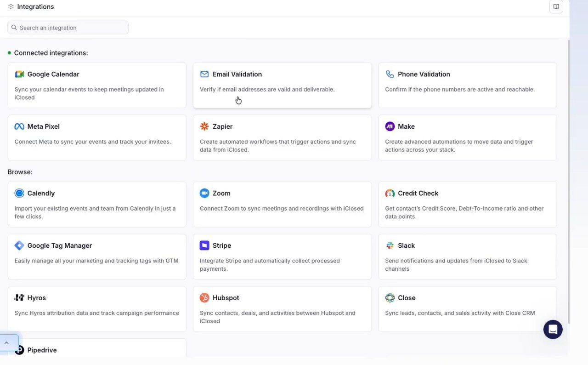
Task: Click the Calendly logo icon
Action: pyautogui.click(x=19, y=193)
